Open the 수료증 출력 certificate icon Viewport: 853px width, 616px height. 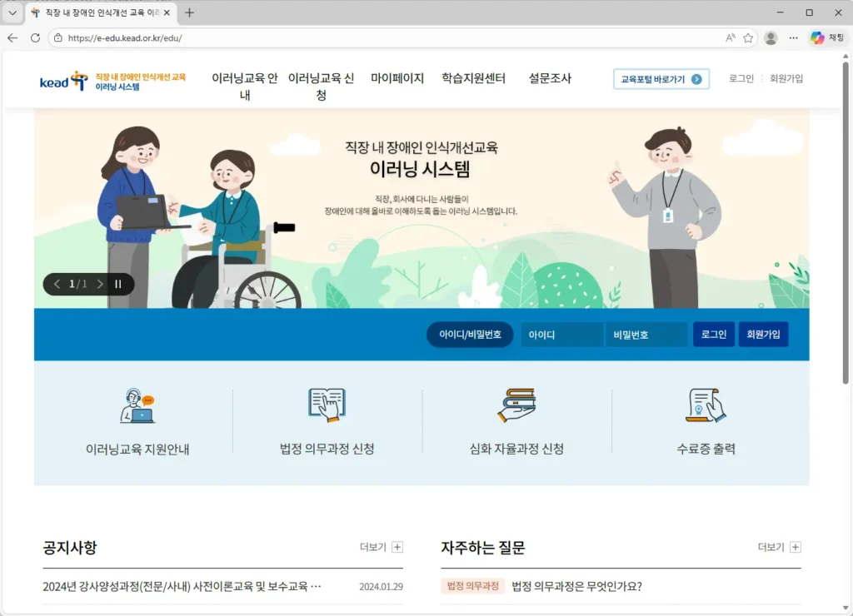coord(706,405)
